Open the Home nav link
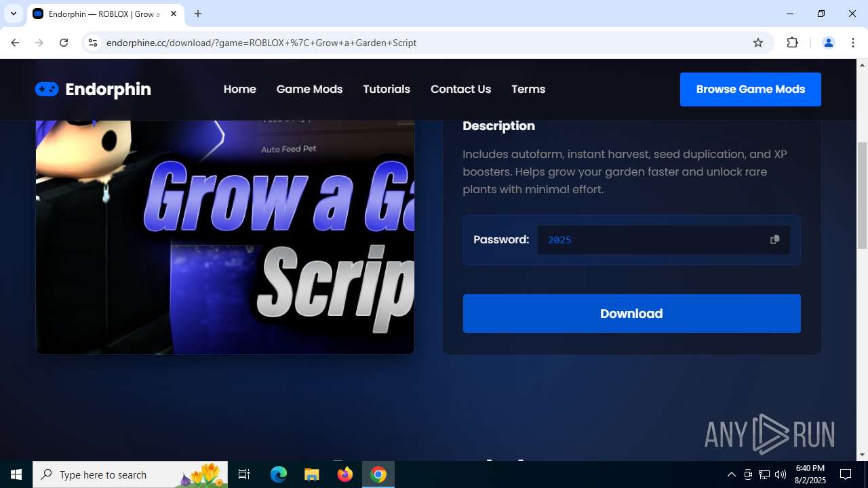Screen dimensions: 868x488 coord(240,89)
